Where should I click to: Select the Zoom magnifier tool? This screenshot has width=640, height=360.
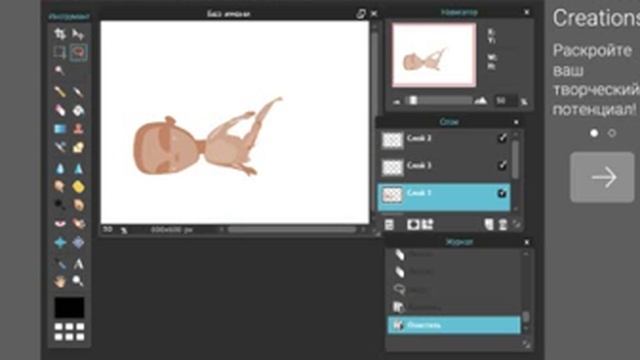coord(78,281)
